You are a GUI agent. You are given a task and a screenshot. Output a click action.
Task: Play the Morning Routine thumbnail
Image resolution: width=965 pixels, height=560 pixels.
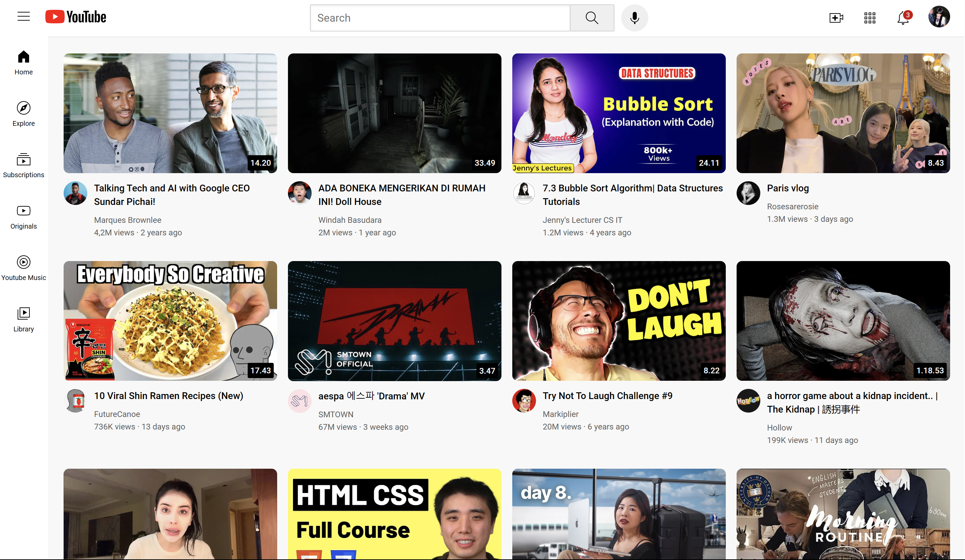click(x=843, y=514)
